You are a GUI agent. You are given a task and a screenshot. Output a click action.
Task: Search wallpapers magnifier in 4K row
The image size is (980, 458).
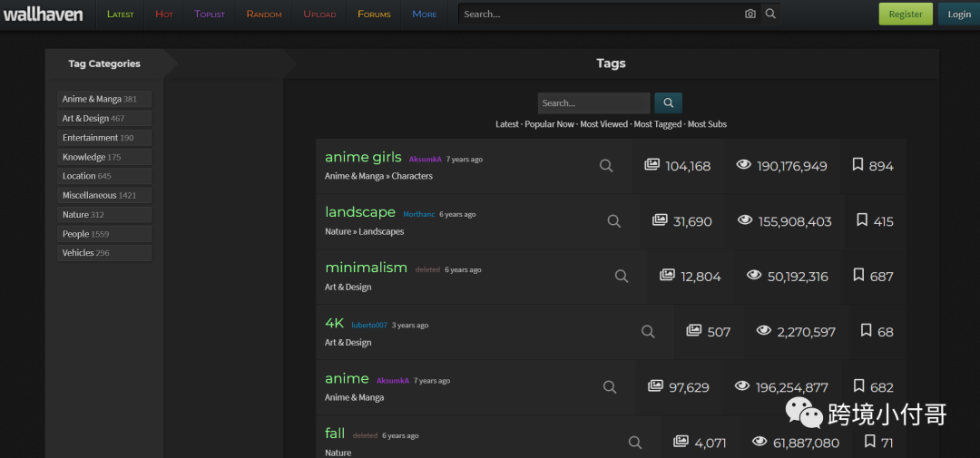tap(648, 331)
